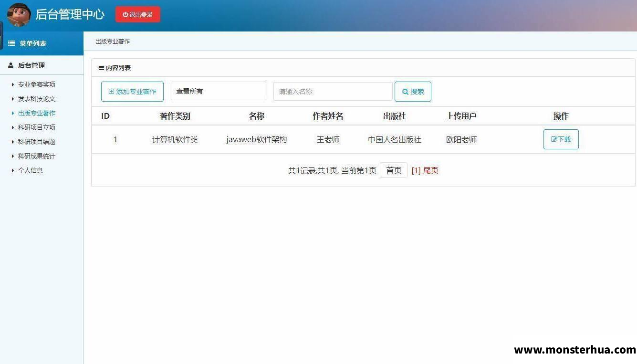Click the list icon beside 菜单列表
637x364 pixels.
11,43
